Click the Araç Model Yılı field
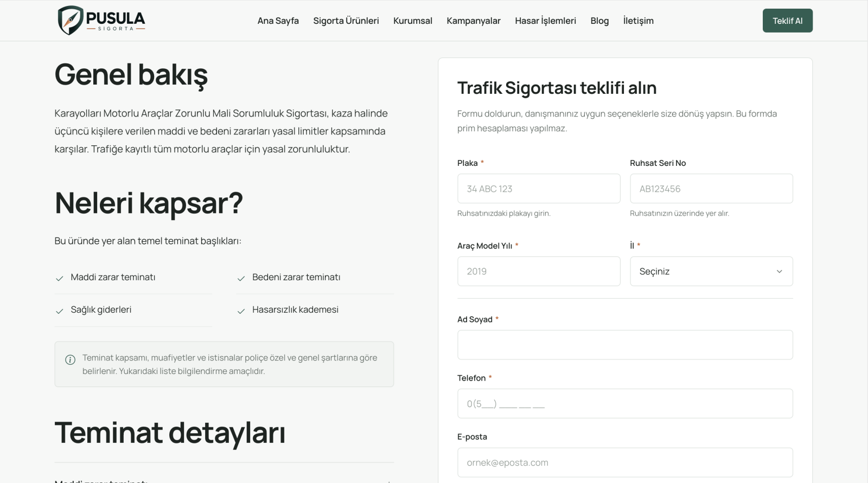 point(539,271)
